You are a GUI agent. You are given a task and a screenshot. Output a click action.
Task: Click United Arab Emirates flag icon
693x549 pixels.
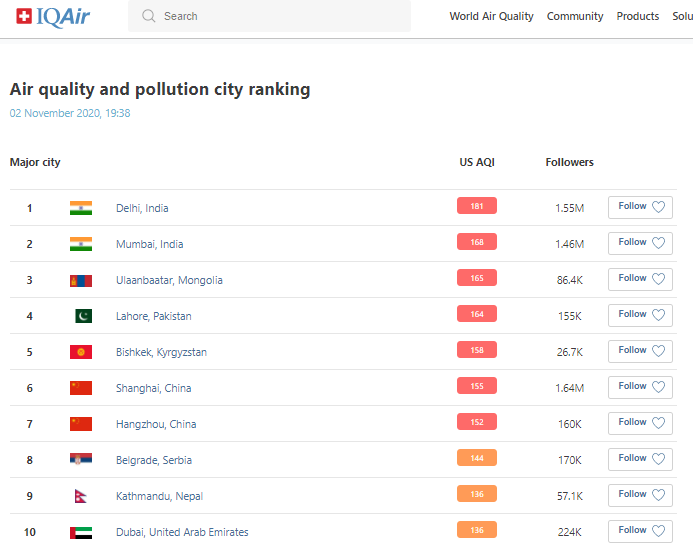[81, 532]
